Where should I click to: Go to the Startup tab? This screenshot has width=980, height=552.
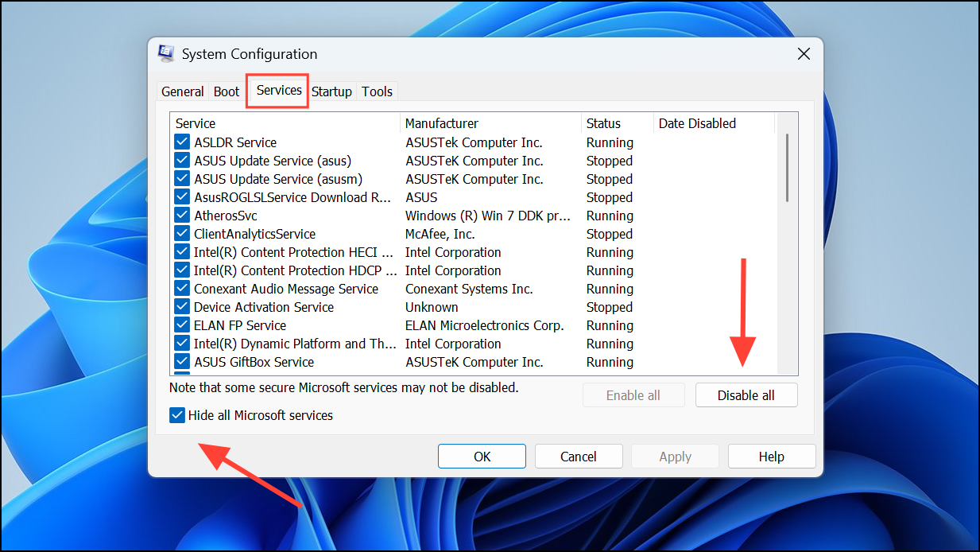click(331, 91)
